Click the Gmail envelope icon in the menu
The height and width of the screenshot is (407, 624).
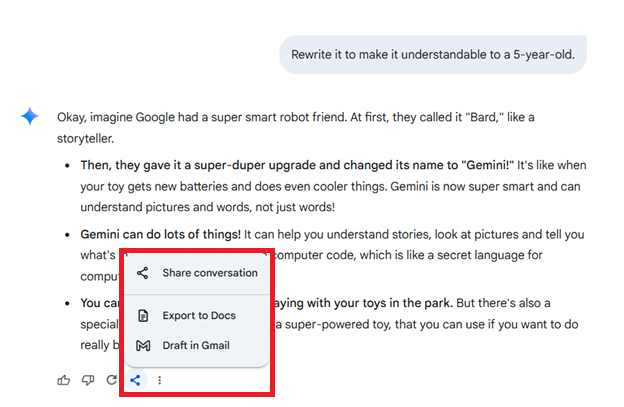[x=143, y=346]
